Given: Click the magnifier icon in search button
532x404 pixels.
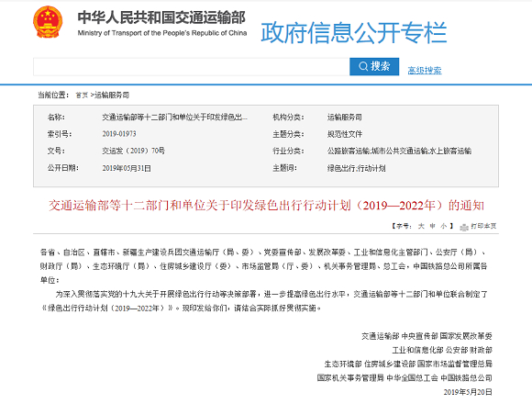Looking at the screenshot, I should click(363, 66).
